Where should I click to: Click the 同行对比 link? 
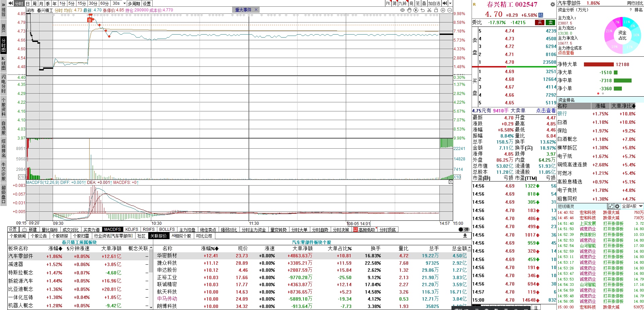pyautogui.click(x=635, y=3)
